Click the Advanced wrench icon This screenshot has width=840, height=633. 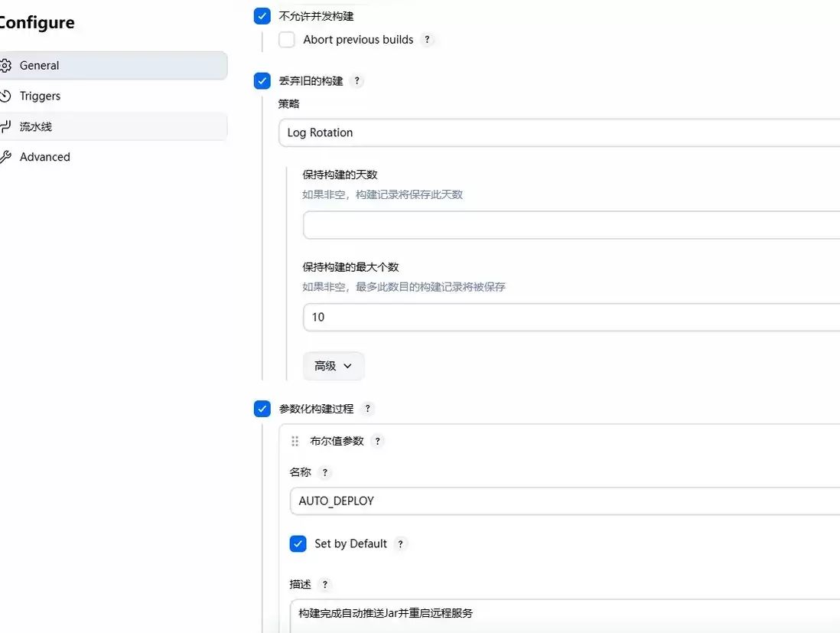coord(5,157)
